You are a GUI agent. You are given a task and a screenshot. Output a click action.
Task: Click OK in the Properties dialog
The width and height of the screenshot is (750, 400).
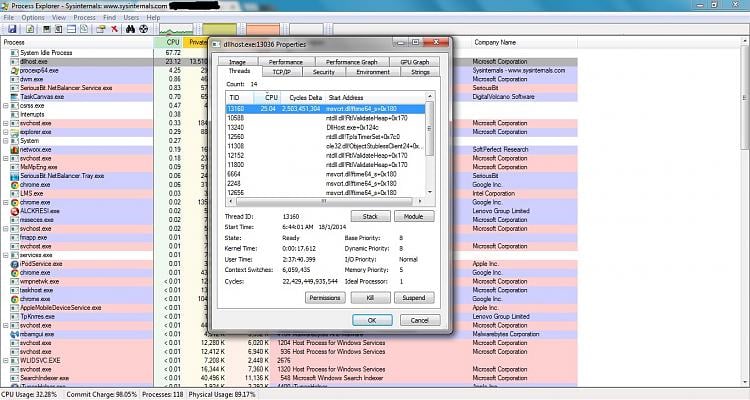(372, 320)
